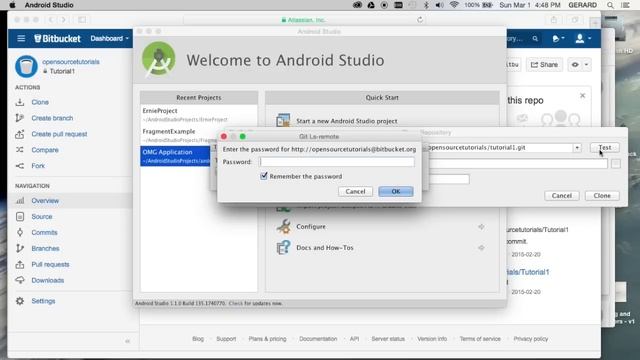Click Bitbucket search magnifier icon

point(535,38)
